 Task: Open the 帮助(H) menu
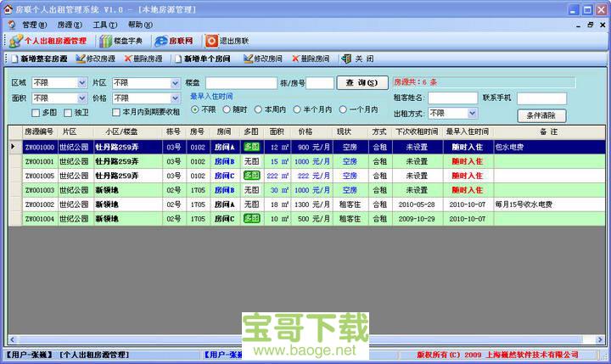[140, 25]
